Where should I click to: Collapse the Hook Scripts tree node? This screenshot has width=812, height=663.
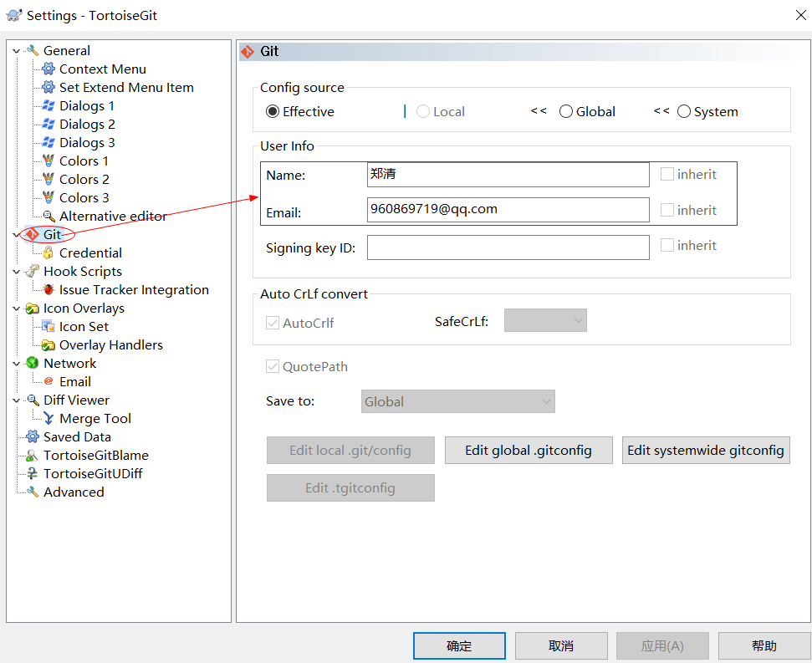click(x=17, y=271)
